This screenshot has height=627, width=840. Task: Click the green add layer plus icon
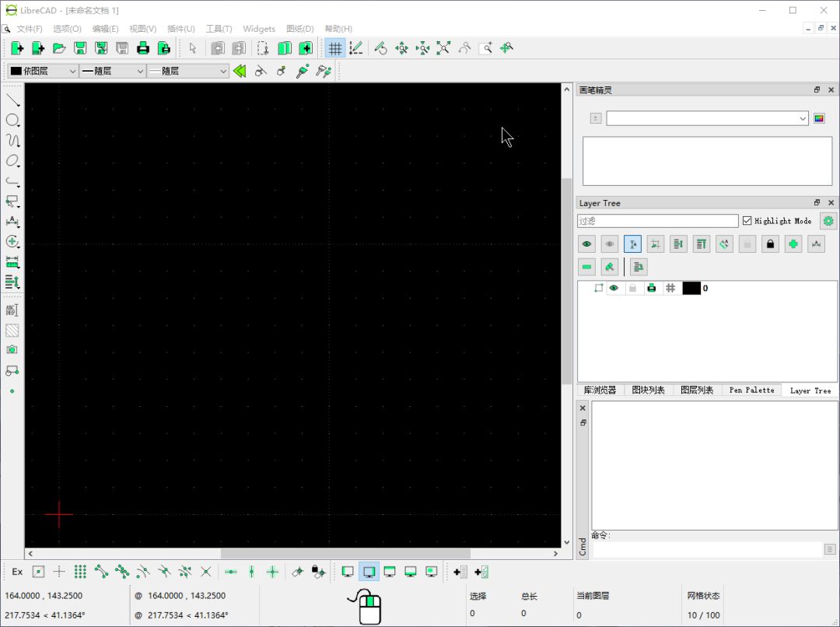point(793,244)
